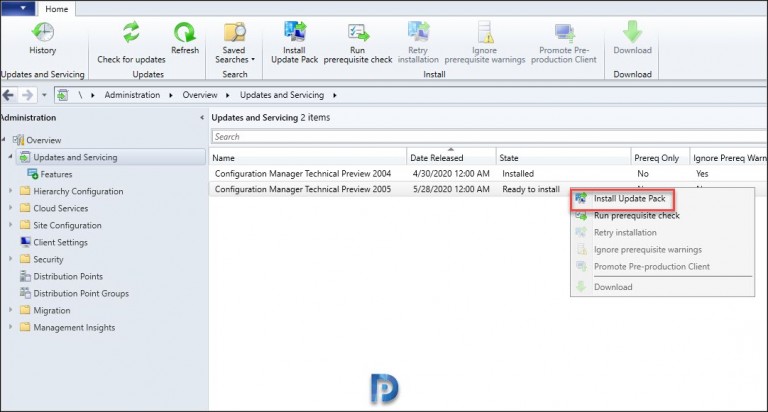Select Overview in breadcrumb

(x=200, y=95)
